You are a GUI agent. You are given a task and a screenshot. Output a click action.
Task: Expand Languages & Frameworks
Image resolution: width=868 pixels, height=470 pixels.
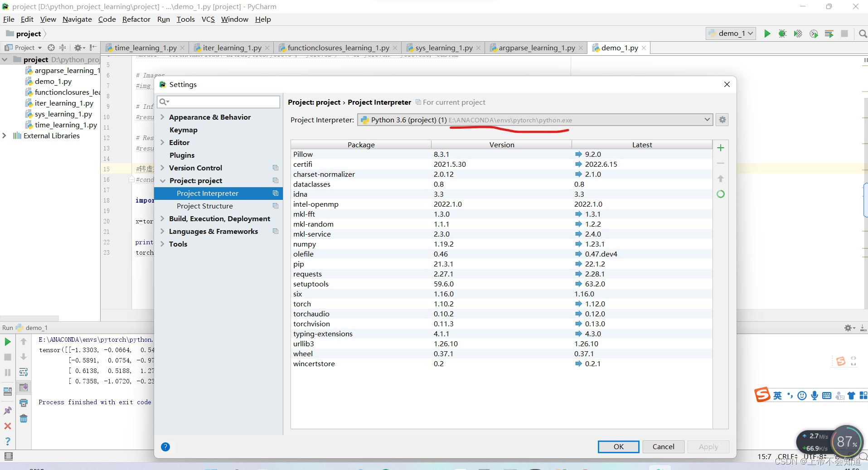click(x=162, y=231)
